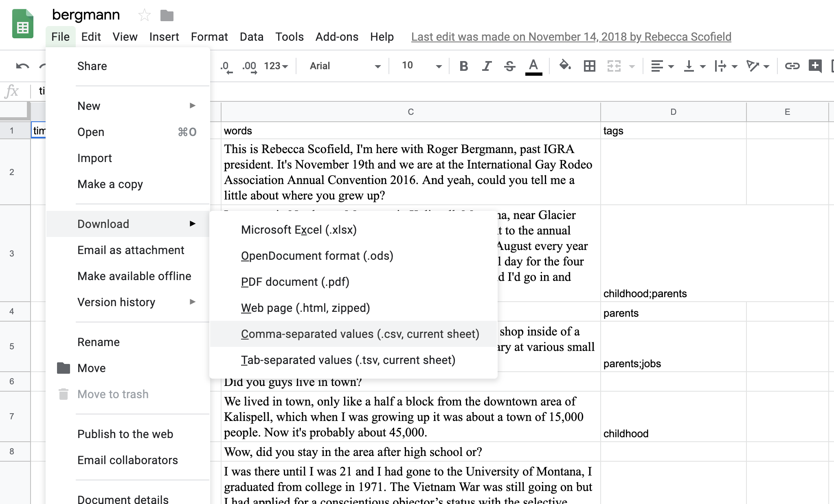The width and height of the screenshot is (834, 504).
Task: Select the Italic formatting icon
Action: (487, 66)
